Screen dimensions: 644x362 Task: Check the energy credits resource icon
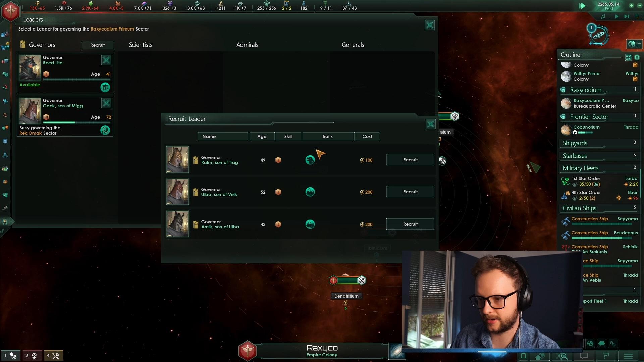37,3
